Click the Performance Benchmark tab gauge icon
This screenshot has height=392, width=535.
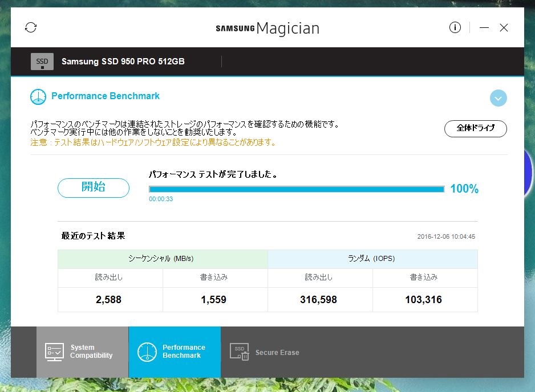click(147, 352)
